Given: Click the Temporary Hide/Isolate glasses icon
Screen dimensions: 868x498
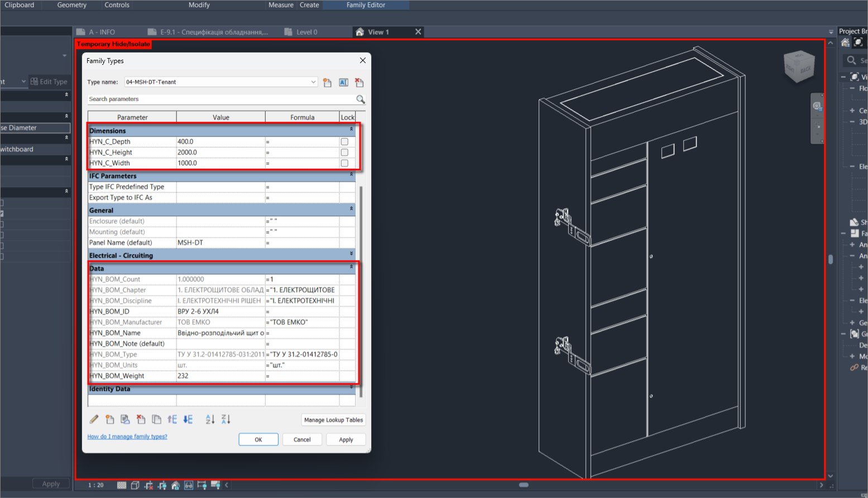Looking at the screenshot, I should tap(189, 485).
